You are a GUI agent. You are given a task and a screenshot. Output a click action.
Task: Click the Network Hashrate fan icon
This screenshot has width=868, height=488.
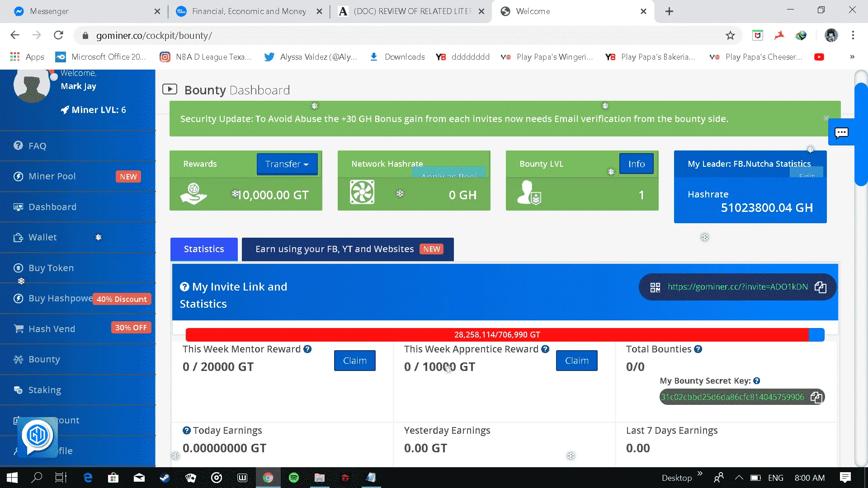362,192
